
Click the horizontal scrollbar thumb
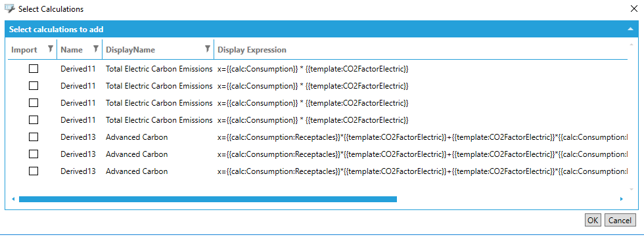coord(208,199)
